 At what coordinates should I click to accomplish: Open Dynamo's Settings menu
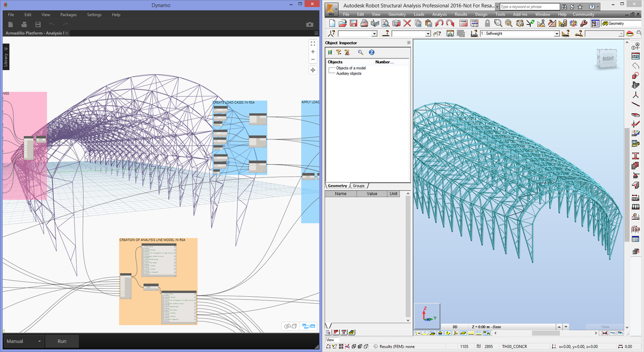click(x=94, y=14)
